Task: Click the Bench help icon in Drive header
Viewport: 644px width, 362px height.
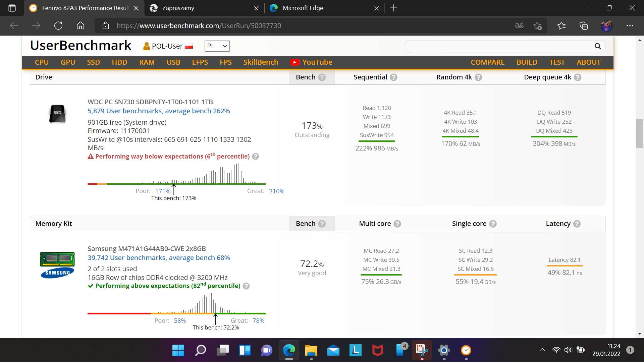Action: point(322,77)
